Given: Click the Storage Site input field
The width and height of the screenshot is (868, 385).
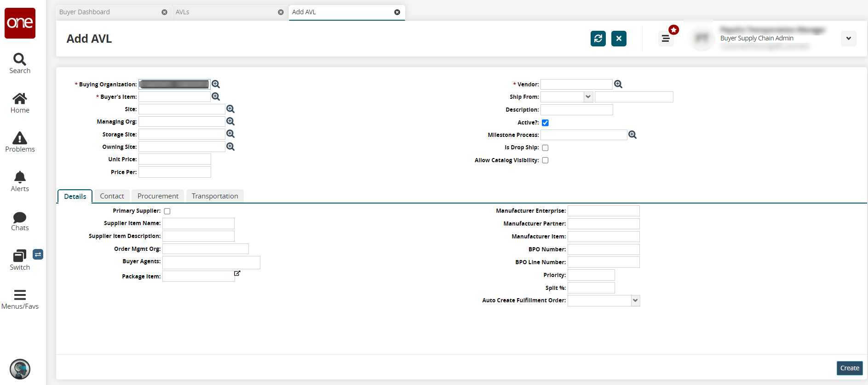Looking at the screenshot, I should click(x=182, y=134).
